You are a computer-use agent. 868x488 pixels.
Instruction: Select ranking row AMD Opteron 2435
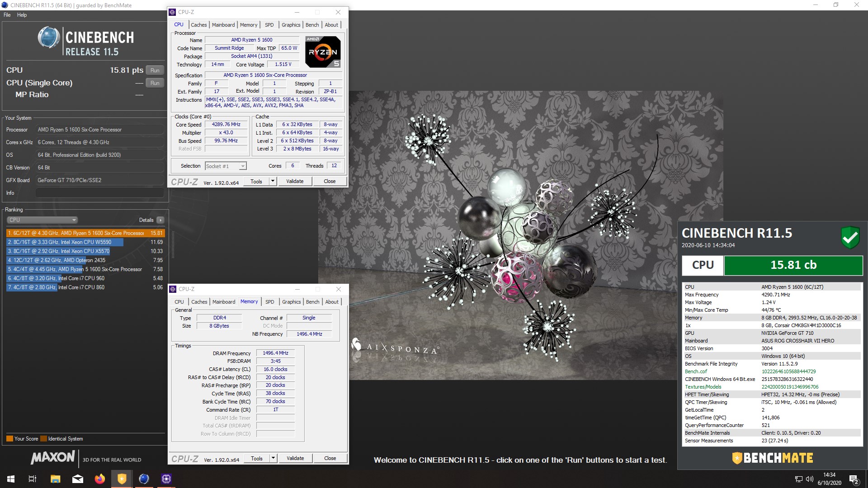[x=85, y=260]
